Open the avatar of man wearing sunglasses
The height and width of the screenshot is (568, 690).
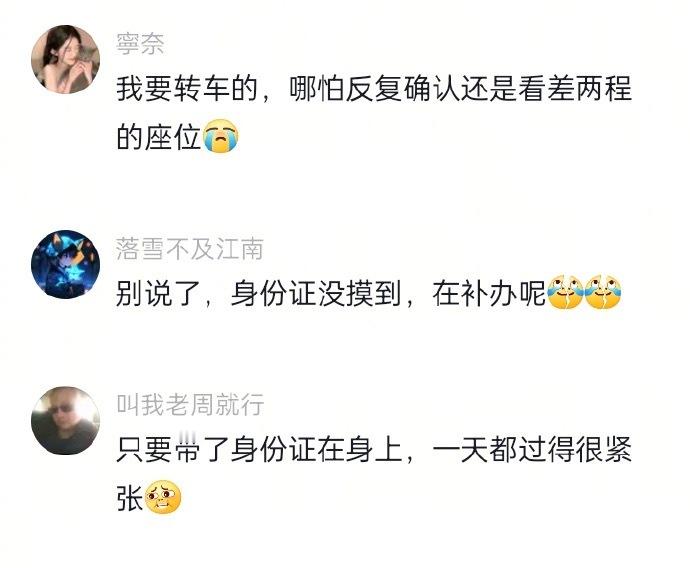[66, 421]
